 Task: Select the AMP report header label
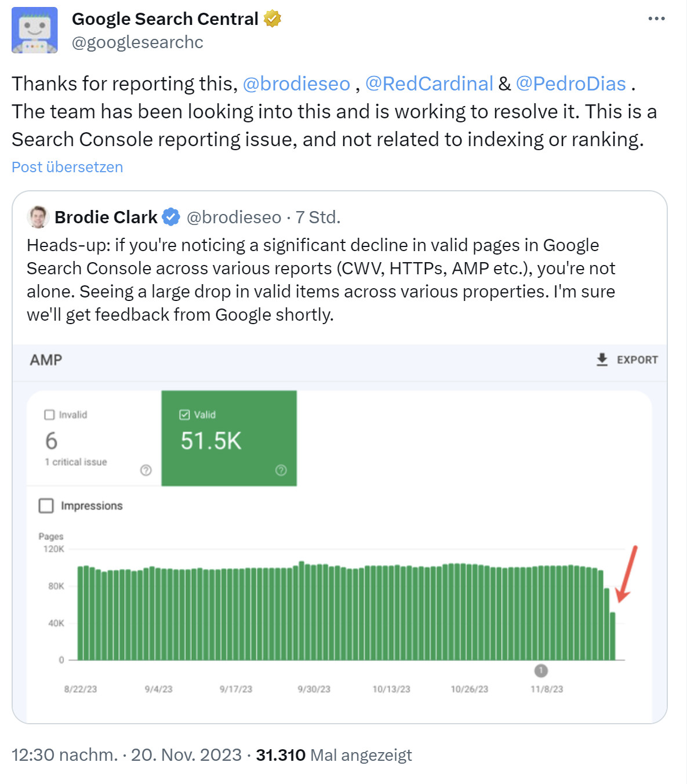point(46,360)
